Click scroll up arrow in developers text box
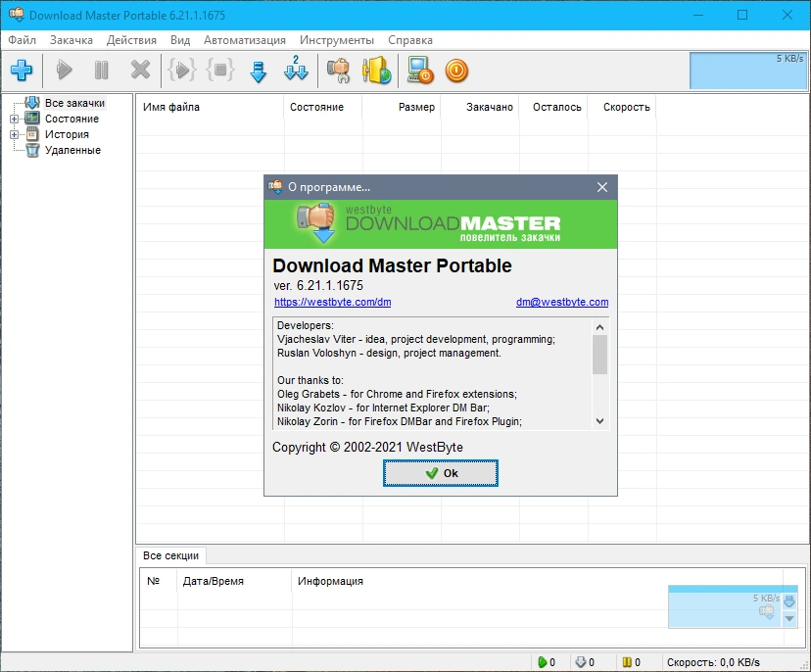Screen dimensions: 811x672 pos(600,327)
